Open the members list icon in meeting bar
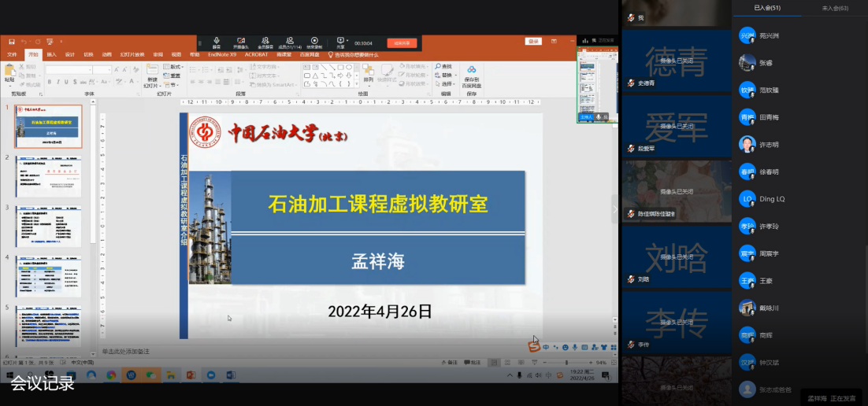868x406 pixels. [x=290, y=41]
